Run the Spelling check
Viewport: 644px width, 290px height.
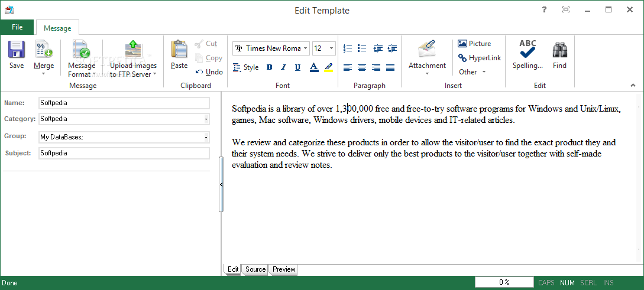(x=528, y=54)
